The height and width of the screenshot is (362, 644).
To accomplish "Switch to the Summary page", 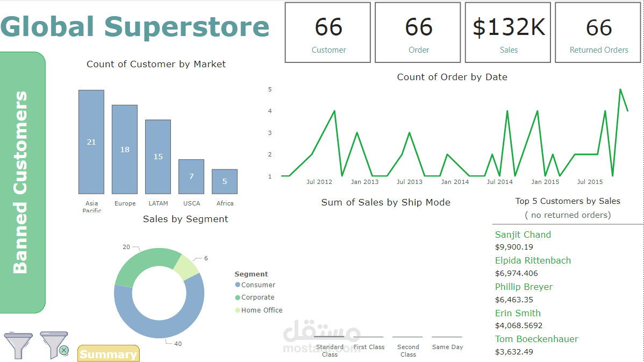I will [x=108, y=353].
